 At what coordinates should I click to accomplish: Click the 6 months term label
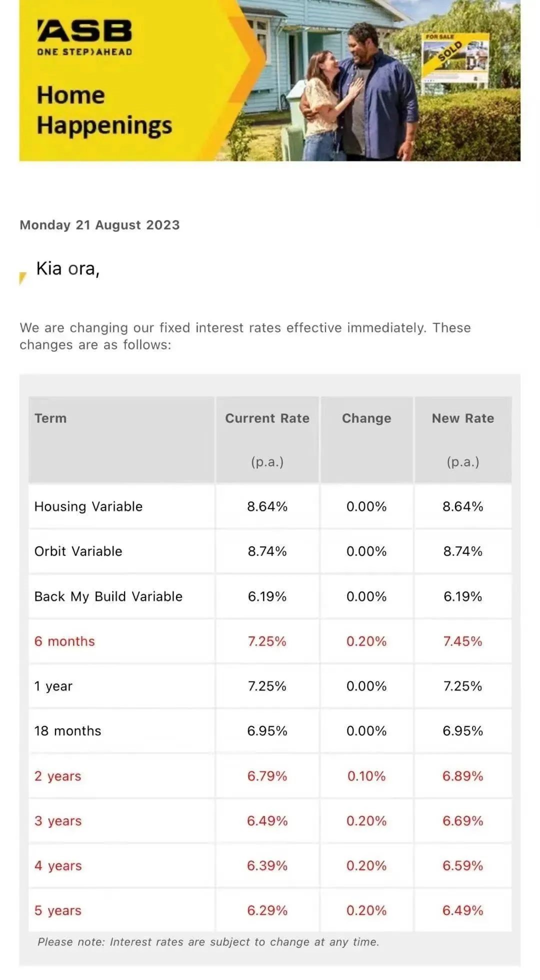(x=64, y=641)
